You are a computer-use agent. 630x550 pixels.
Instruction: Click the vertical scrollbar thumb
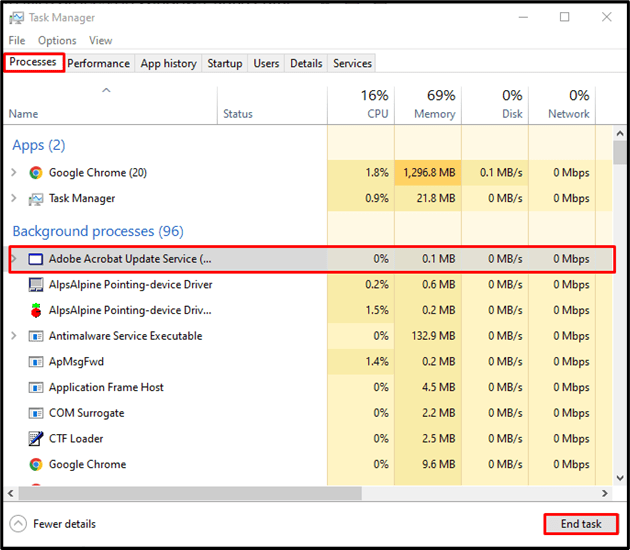620,152
